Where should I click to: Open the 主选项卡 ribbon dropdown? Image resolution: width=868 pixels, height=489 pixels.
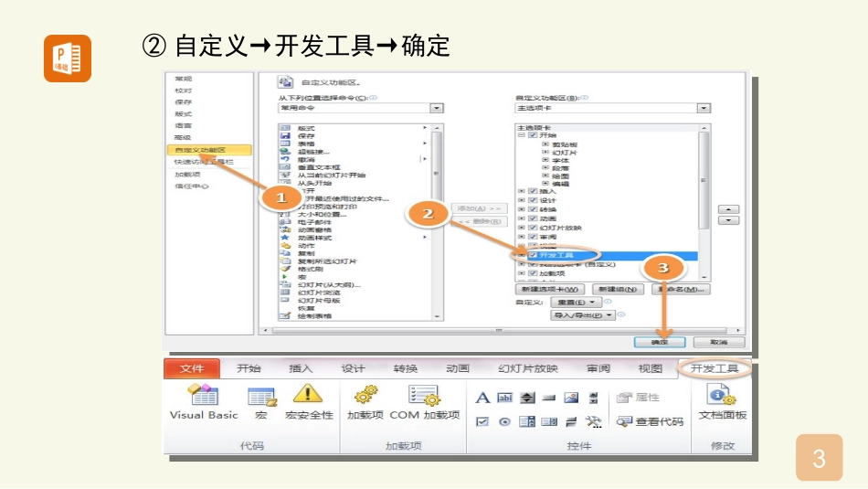(703, 108)
